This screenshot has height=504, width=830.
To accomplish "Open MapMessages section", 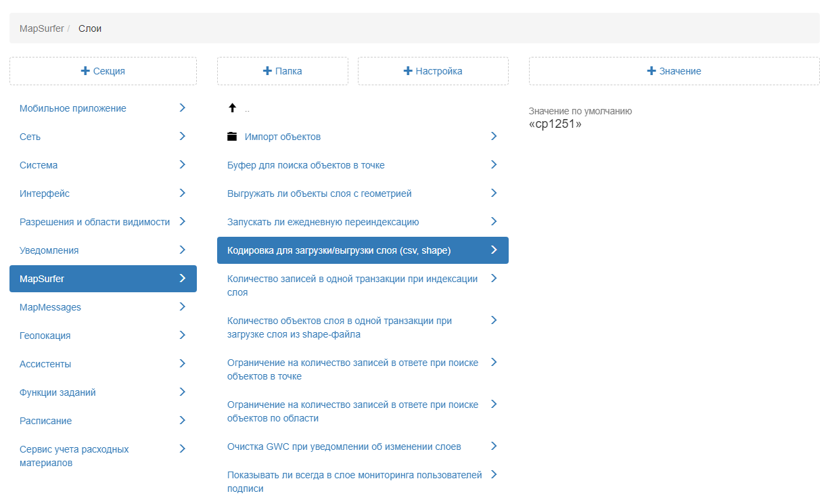I will coord(103,307).
